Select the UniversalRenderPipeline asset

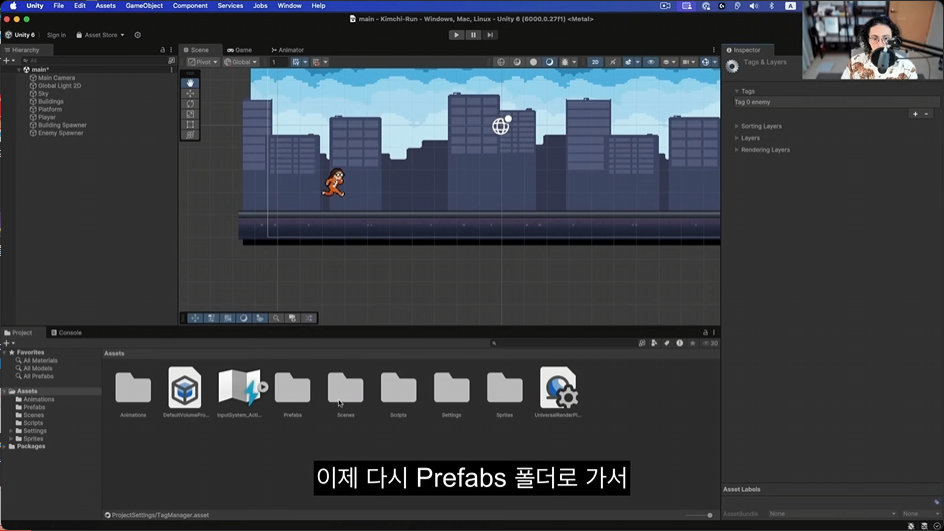click(558, 392)
